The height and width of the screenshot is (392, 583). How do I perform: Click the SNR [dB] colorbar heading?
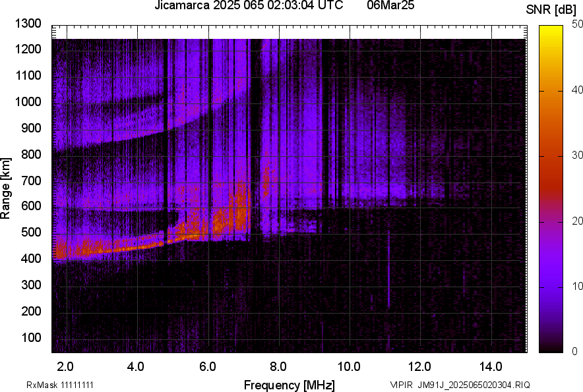coord(552,8)
